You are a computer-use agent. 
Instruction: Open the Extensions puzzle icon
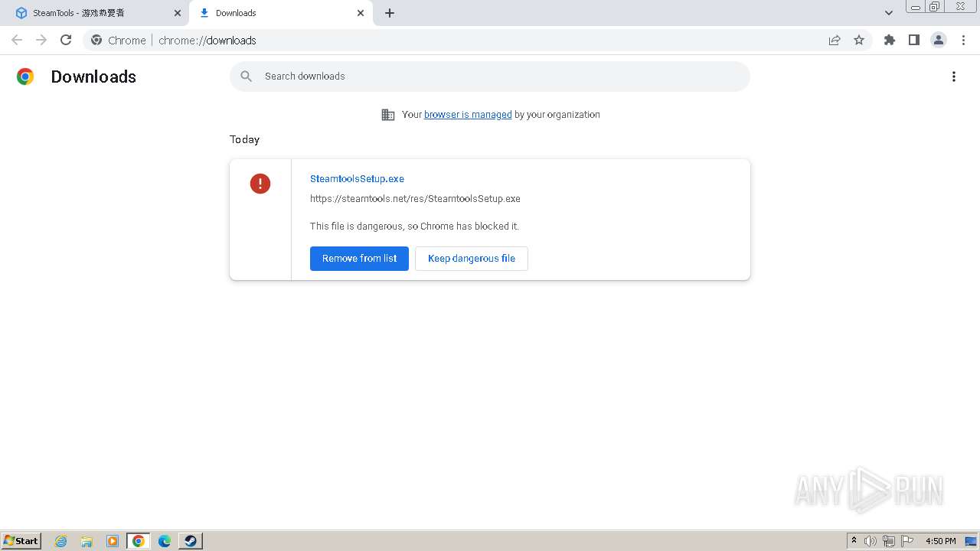pyautogui.click(x=890, y=41)
